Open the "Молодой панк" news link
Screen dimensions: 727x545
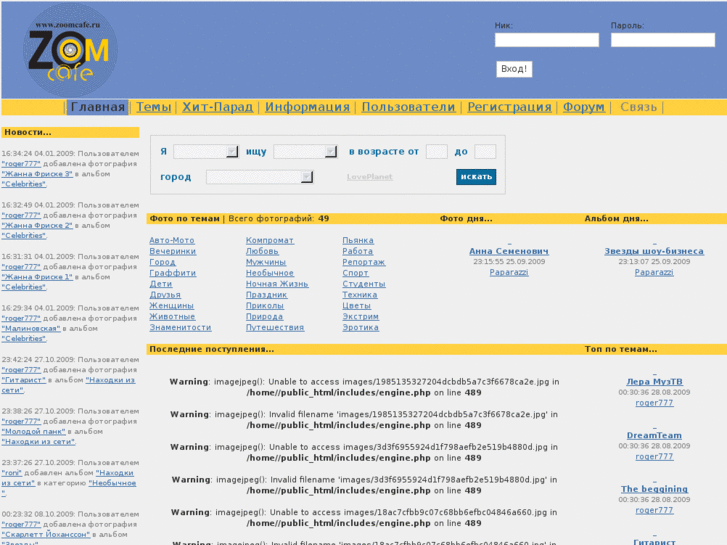pyautogui.click(x=33, y=431)
